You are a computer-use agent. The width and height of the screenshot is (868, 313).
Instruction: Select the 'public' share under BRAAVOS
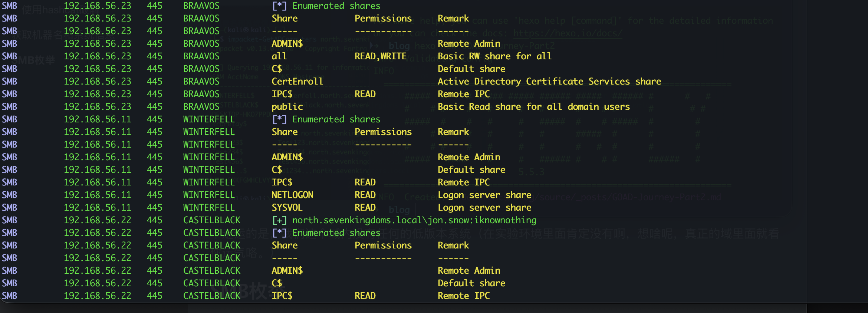pyautogui.click(x=287, y=107)
